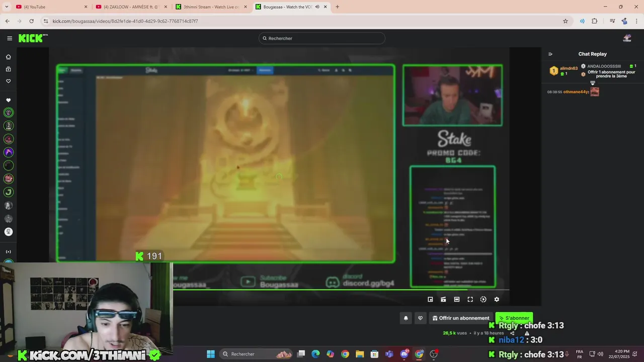This screenshot has height=362, width=644.
Task: Open clip creation icon in player controls
Action: [x=443, y=299]
